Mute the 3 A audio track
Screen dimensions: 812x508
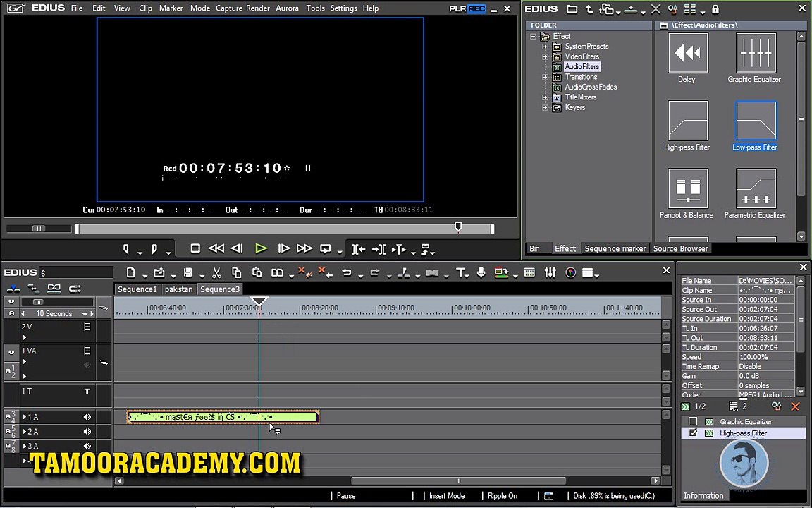87,446
